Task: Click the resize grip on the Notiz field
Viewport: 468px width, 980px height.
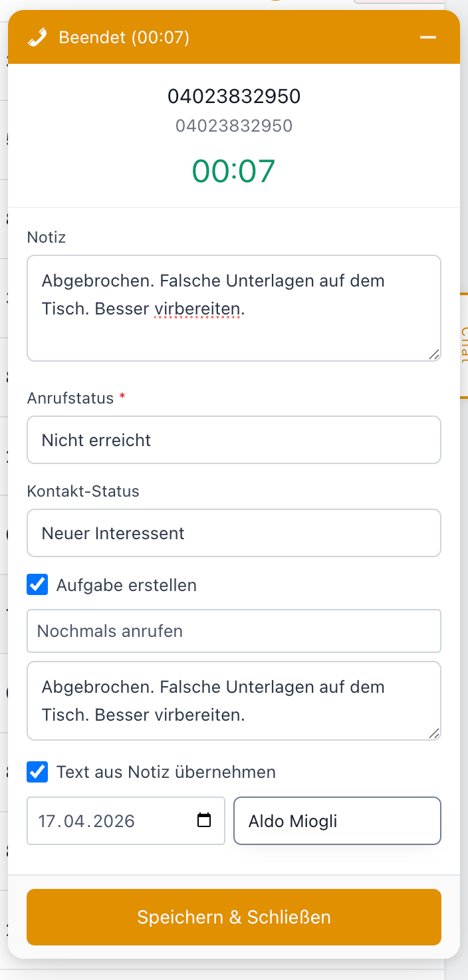Action: 435,355
